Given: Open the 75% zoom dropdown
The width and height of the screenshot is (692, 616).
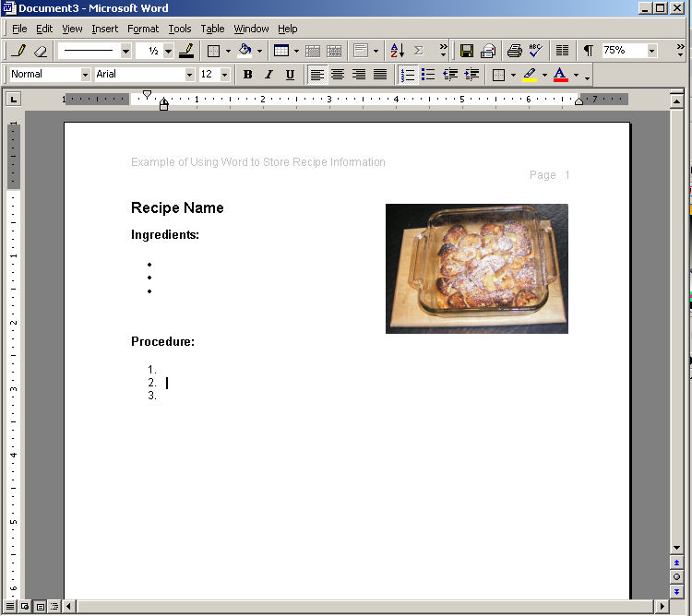Looking at the screenshot, I should [x=651, y=51].
